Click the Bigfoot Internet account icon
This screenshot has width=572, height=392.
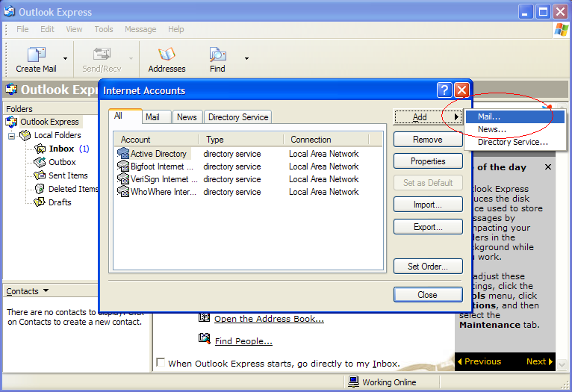coord(123,167)
